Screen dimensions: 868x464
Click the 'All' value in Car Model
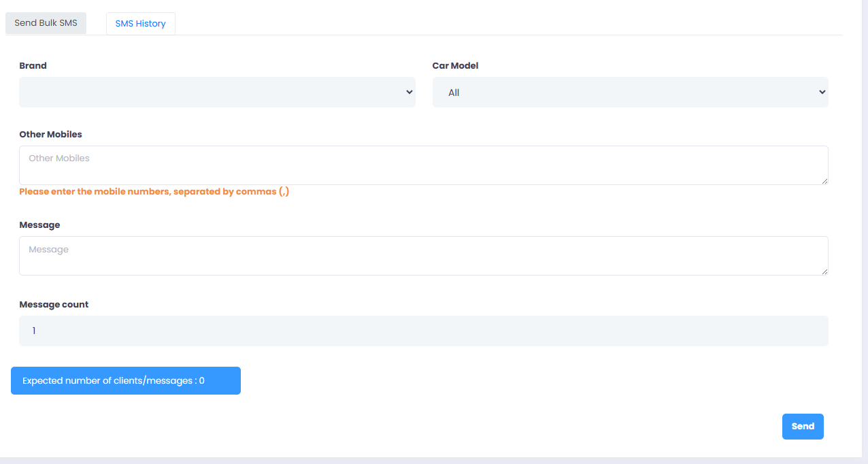click(454, 93)
